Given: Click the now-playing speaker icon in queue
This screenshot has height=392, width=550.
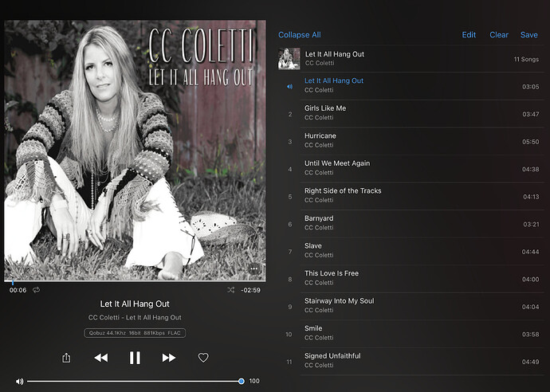Looking at the screenshot, I should (289, 87).
